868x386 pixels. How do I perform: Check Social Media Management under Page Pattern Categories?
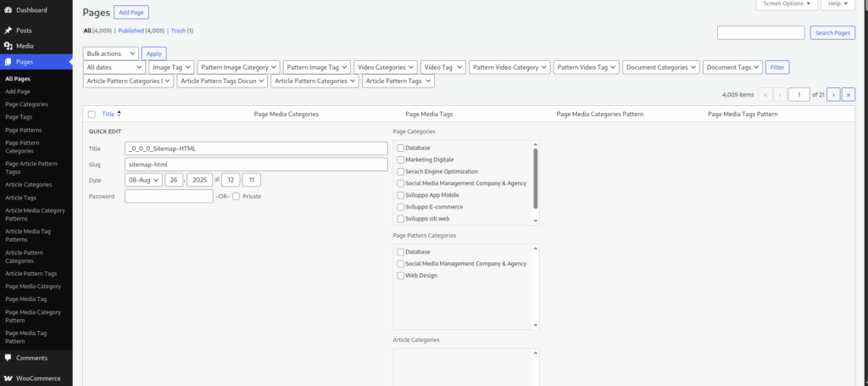(x=401, y=264)
